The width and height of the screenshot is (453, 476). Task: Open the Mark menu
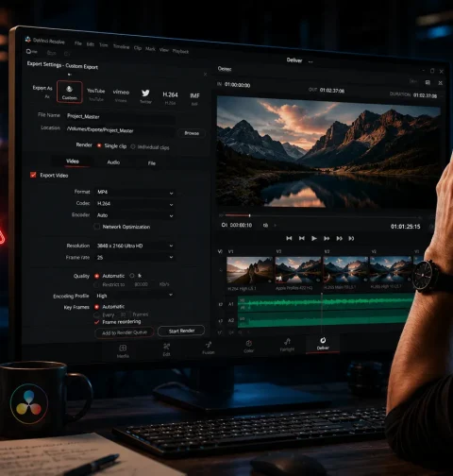150,49
